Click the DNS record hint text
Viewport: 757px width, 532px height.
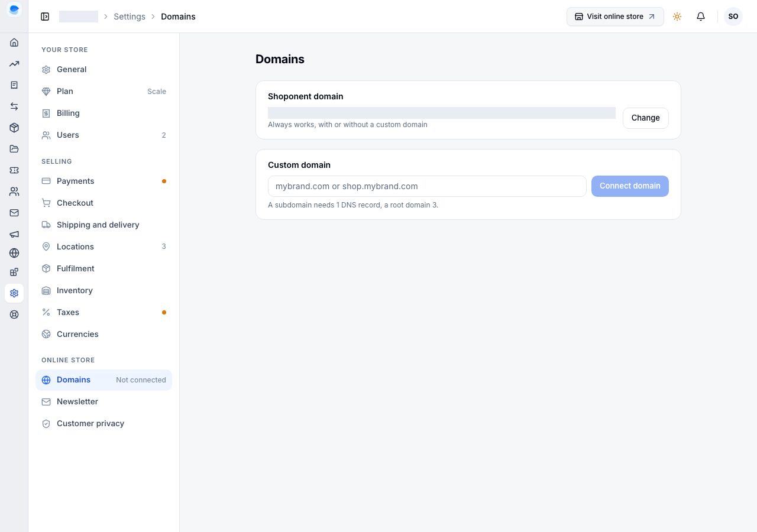(353, 205)
